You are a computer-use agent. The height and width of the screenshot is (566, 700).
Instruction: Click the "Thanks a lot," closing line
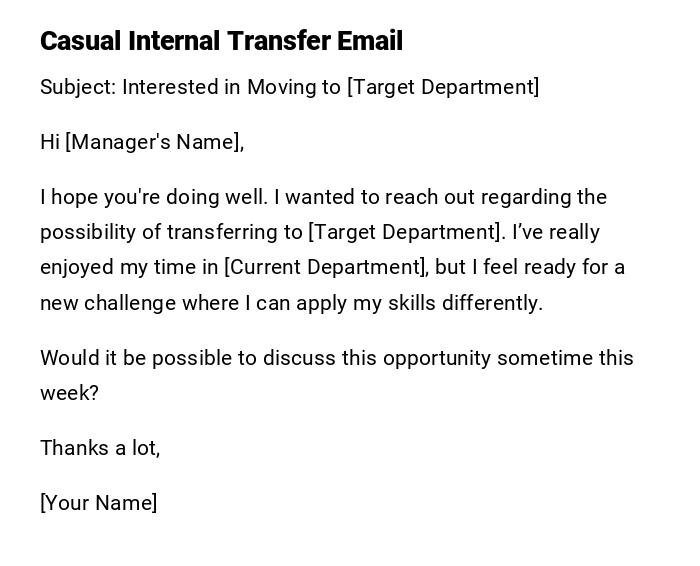pyautogui.click(x=100, y=448)
